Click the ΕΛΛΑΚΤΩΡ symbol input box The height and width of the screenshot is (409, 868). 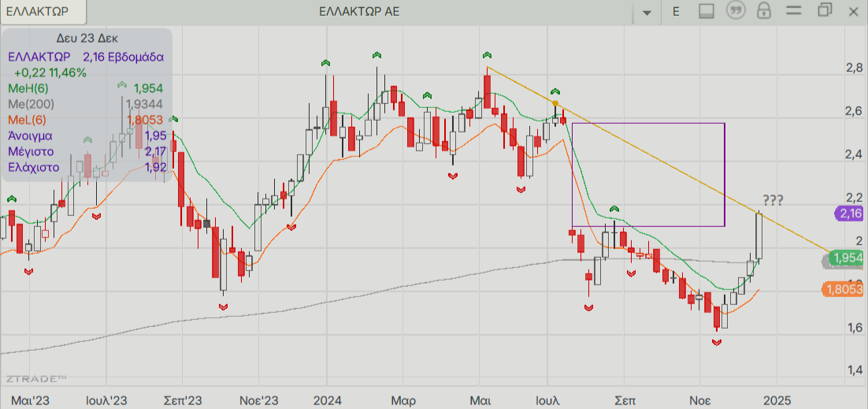pos(43,12)
